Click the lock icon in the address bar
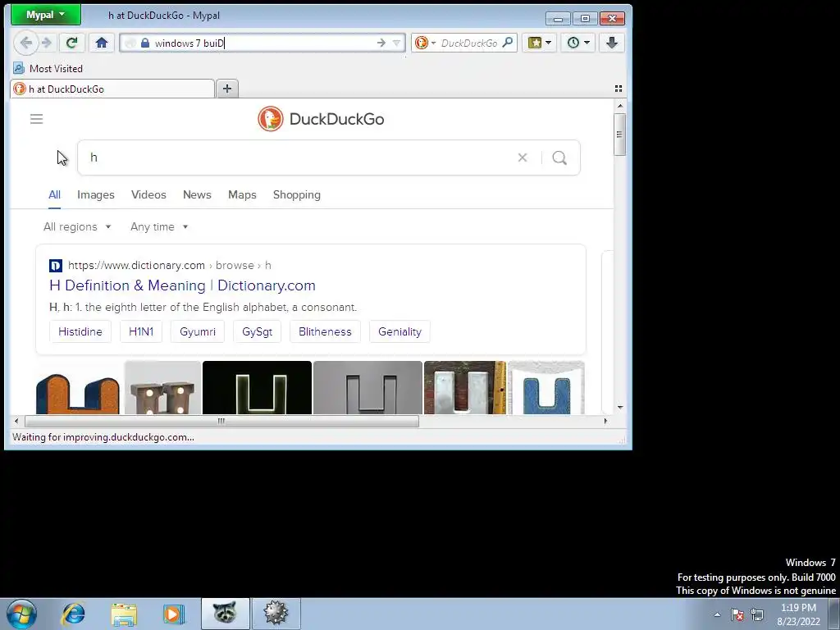840x630 pixels. pyautogui.click(x=144, y=43)
